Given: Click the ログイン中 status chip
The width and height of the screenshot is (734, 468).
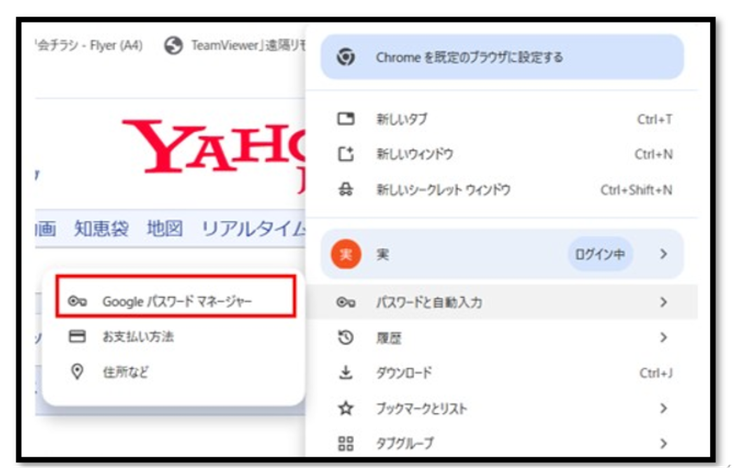Looking at the screenshot, I should [x=600, y=254].
